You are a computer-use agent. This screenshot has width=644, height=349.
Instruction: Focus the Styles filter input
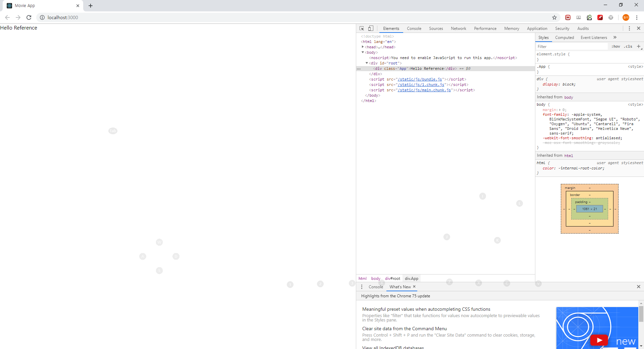[x=572, y=47]
